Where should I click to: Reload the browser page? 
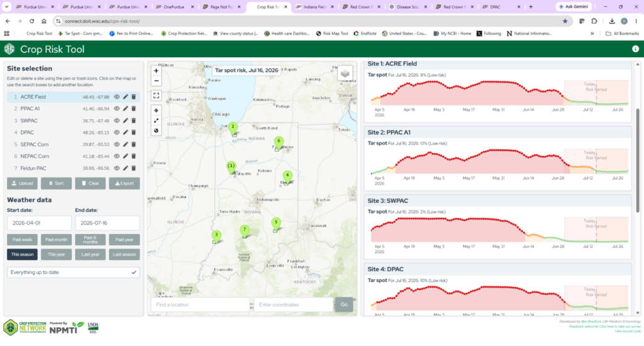(x=31, y=21)
